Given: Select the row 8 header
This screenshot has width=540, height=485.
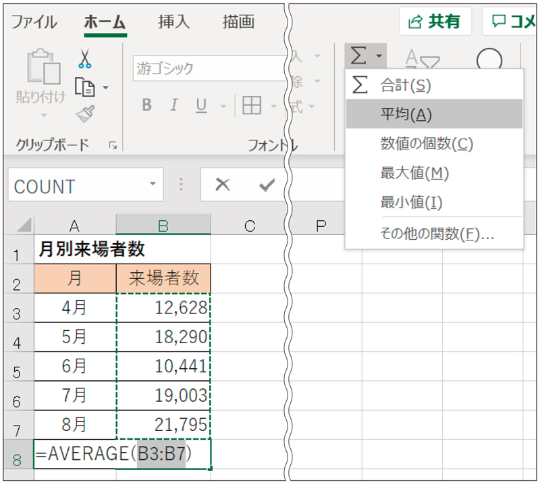Looking at the screenshot, I should click(x=19, y=454).
